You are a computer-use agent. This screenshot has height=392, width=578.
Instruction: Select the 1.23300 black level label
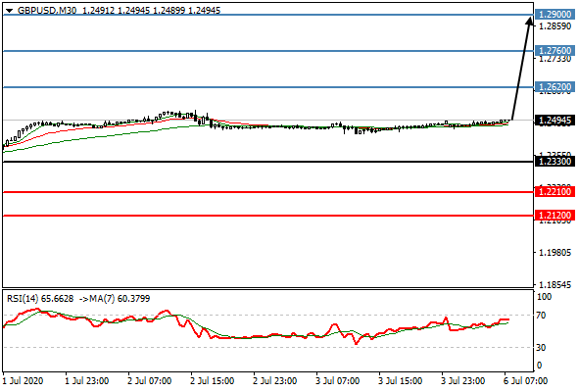(x=554, y=161)
